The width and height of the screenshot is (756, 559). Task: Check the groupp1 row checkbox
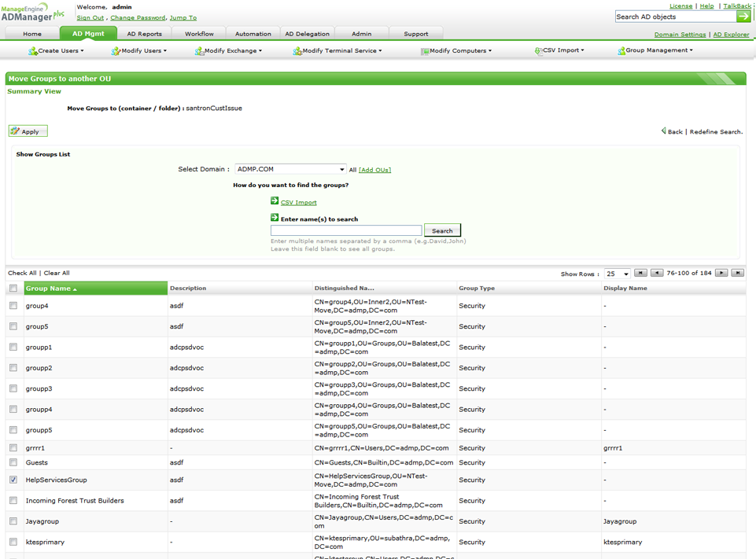click(x=13, y=347)
